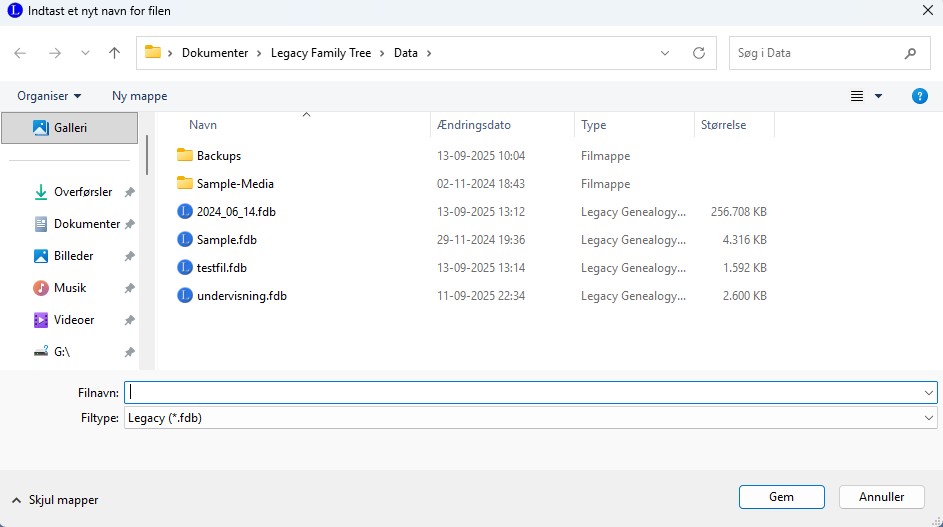Click the Gem button
943x527 pixels.
click(781, 497)
